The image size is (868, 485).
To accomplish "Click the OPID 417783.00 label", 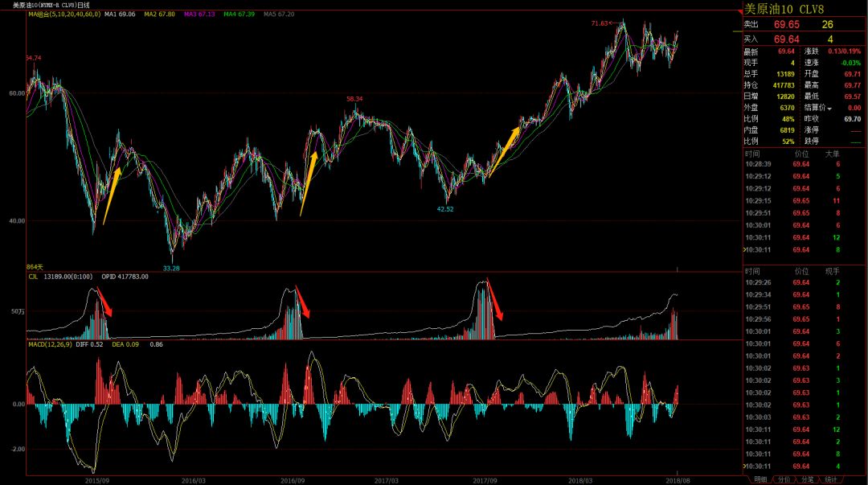I will 125,277.
